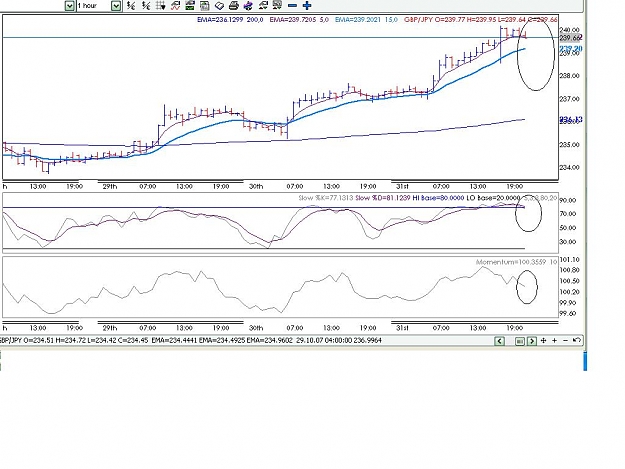Click the 'EMA=239.2021 15,0' legend label

tap(366, 19)
